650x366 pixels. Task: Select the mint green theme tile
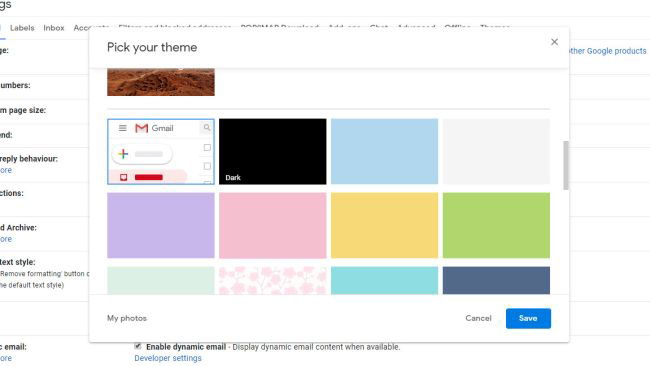(161, 281)
